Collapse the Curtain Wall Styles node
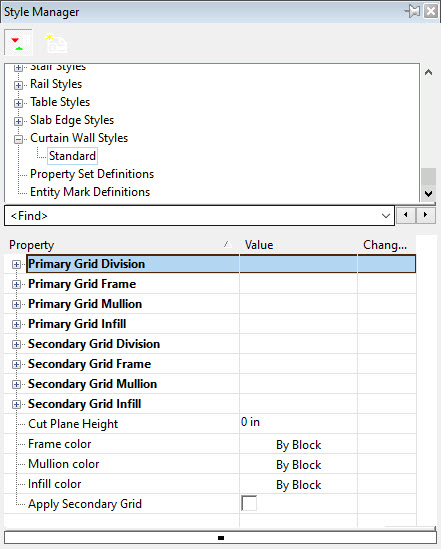 pyautogui.click(x=18, y=139)
